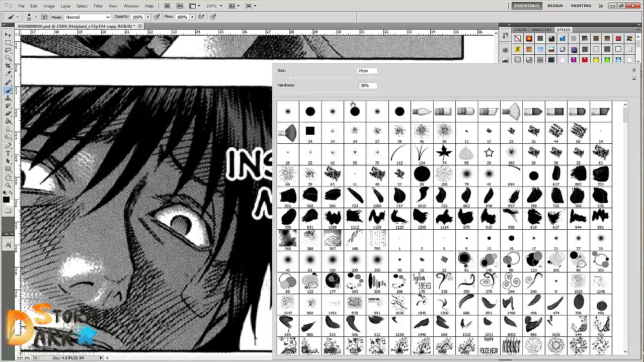Toggle tablet pressure controls opacity

coord(157,17)
